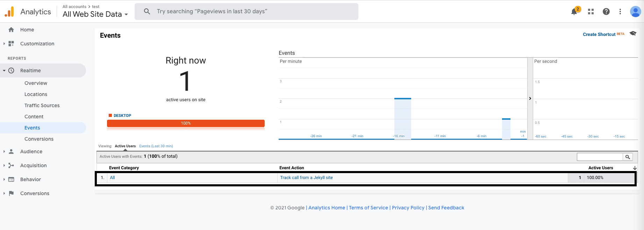Expand the Audience reports section
The image size is (644, 230).
pyautogui.click(x=31, y=151)
